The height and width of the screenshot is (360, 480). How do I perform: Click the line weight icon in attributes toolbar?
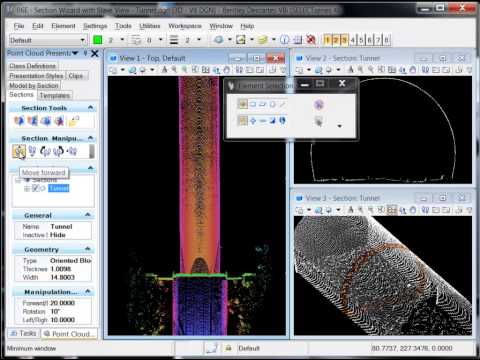click(x=174, y=40)
